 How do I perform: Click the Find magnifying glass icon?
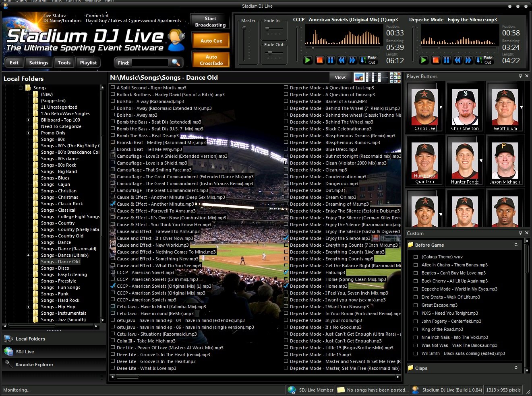click(x=176, y=62)
